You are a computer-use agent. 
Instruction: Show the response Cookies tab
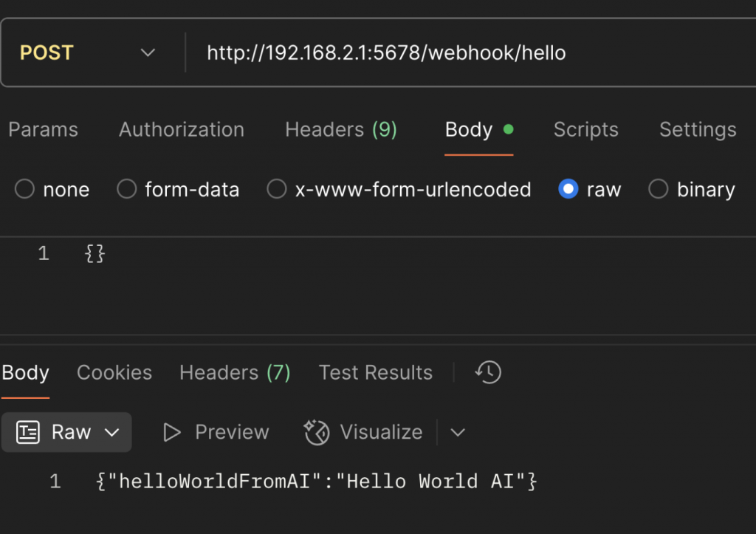pyautogui.click(x=114, y=372)
